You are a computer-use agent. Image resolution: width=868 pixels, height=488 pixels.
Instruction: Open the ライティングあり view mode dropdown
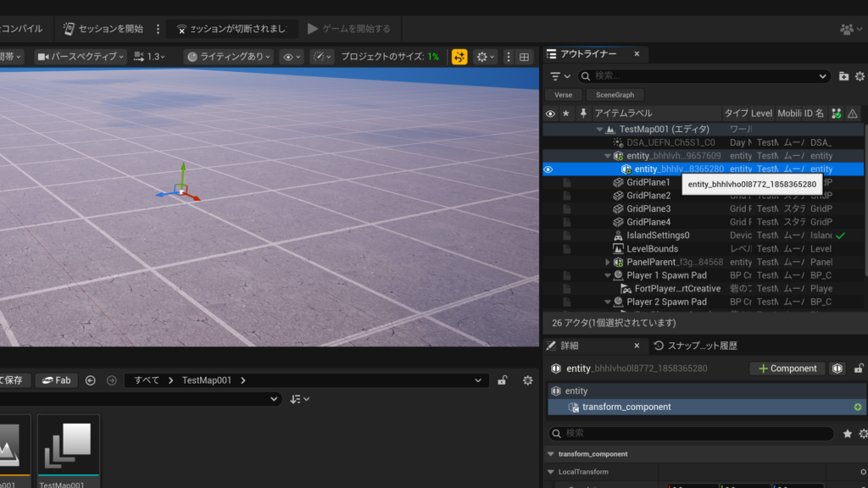tap(229, 57)
